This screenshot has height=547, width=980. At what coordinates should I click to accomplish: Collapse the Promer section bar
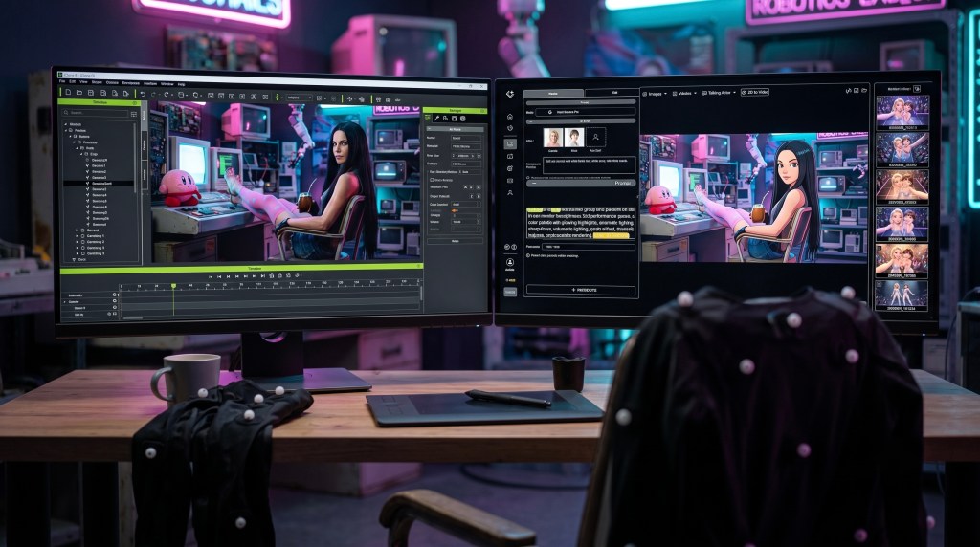click(x=581, y=183)
